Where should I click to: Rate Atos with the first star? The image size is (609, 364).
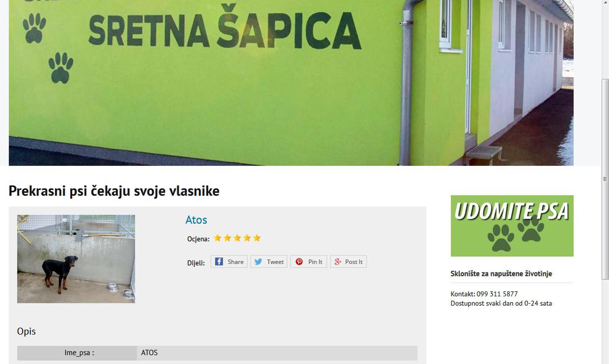pyautogui.click(x=218, y=238)
